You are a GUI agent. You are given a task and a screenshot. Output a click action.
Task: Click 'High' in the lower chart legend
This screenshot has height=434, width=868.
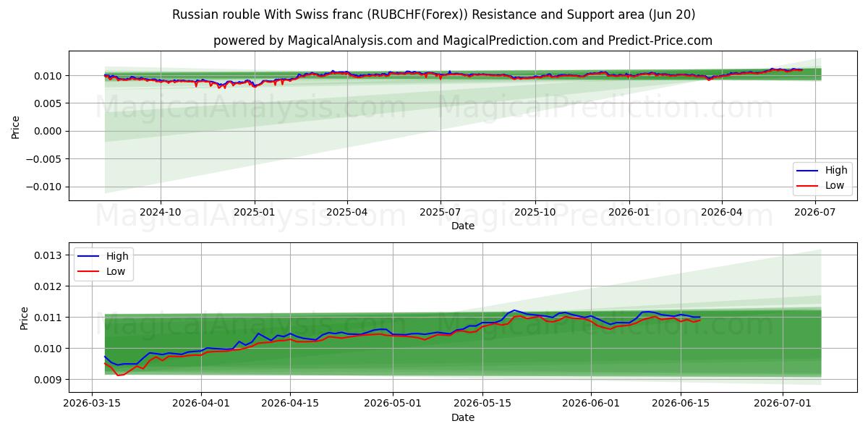coord(117,256)
